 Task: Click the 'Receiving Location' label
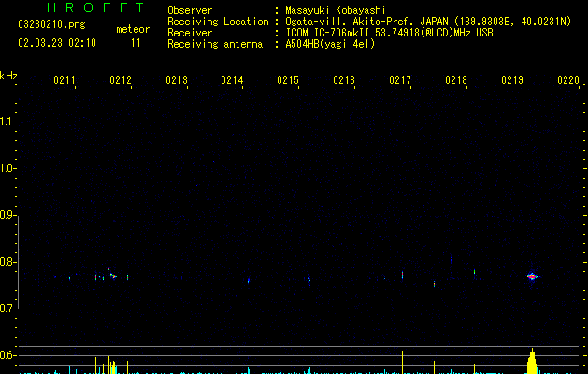[218, 22]
